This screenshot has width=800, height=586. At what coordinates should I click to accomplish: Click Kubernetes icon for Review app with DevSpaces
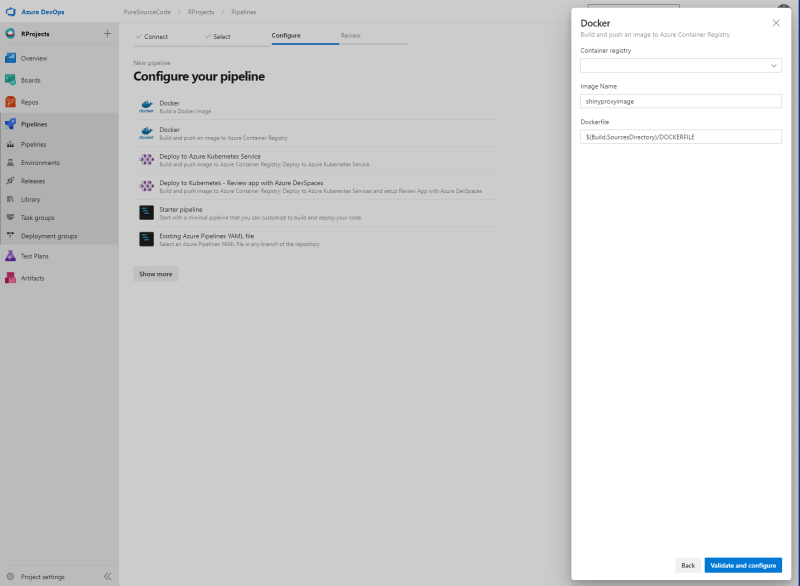coord(146,186)
